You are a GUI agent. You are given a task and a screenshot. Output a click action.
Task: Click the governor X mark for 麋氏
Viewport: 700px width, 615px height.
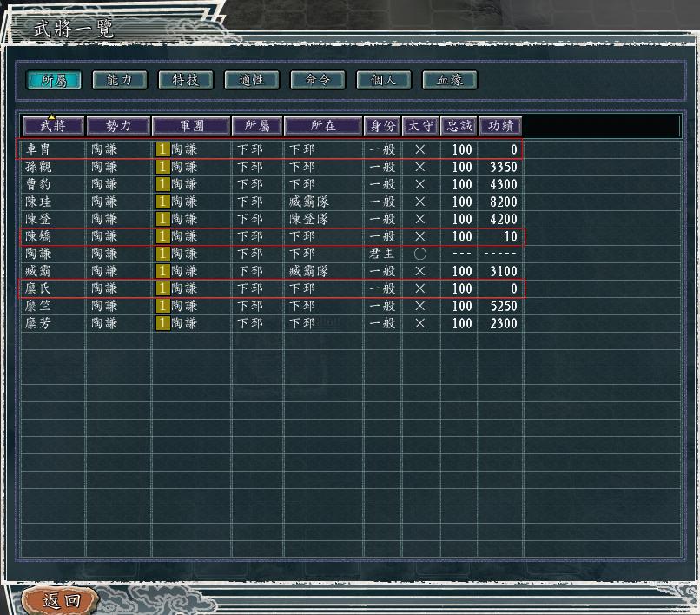(x=420, y=289)
